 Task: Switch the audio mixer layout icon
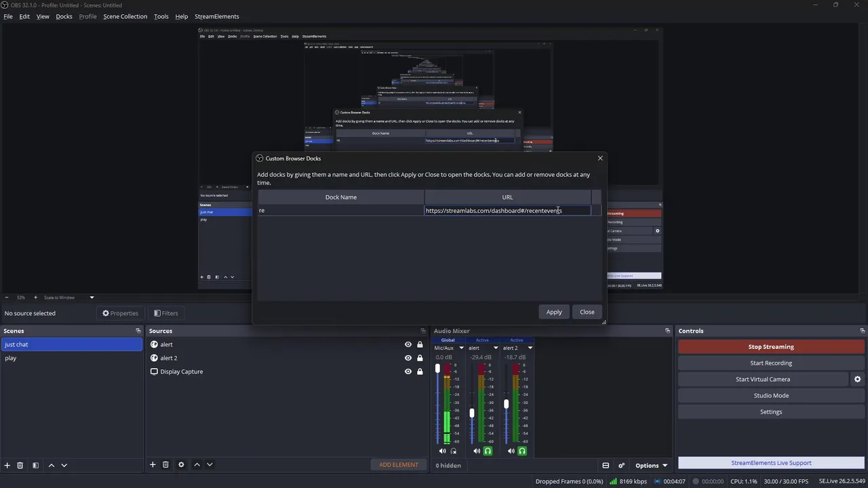pos(606,466)
